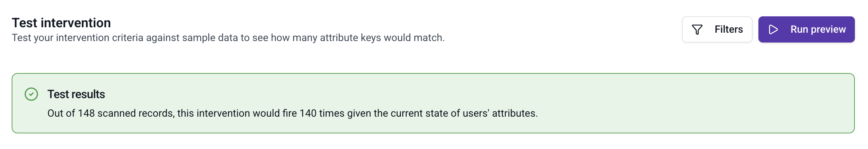
Task: Click the Test intervention heading
Action: pyautogui.click(x=61, y=23)
